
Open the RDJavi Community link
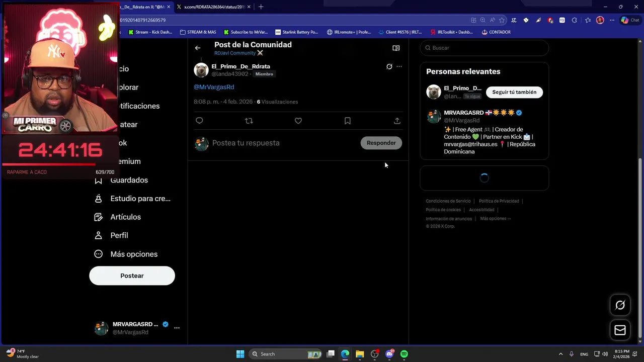pos(238,53)
